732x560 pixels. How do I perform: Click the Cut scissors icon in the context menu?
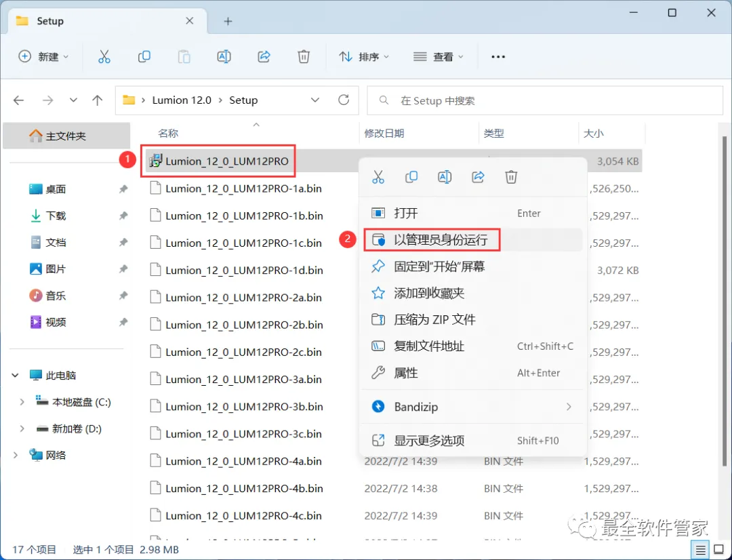[x=378, y=177]
